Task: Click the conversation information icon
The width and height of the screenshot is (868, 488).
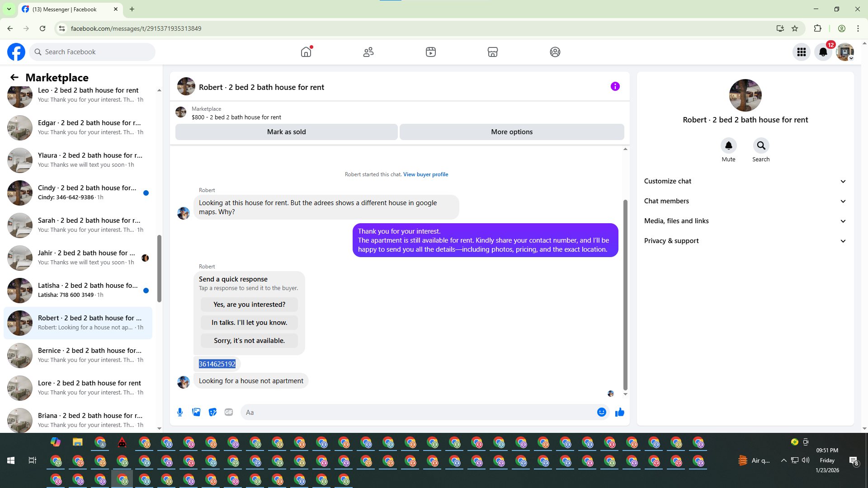Action: [615, 86]
